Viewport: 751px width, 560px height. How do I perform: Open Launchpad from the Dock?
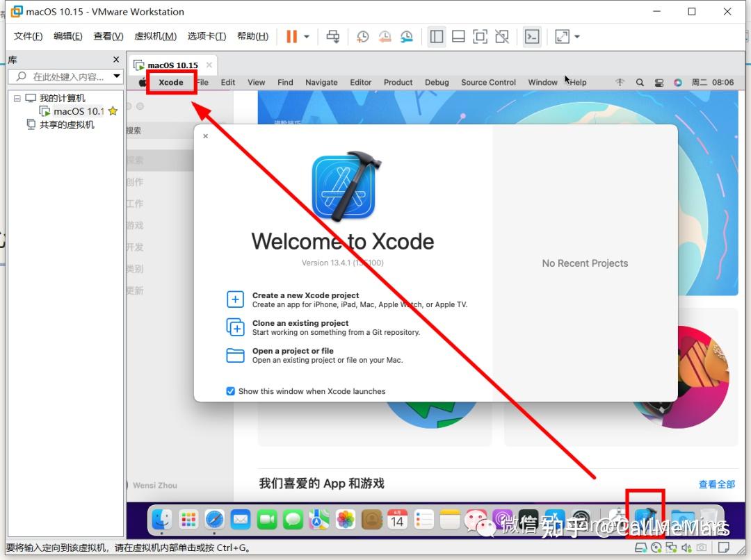coord(188,520)
